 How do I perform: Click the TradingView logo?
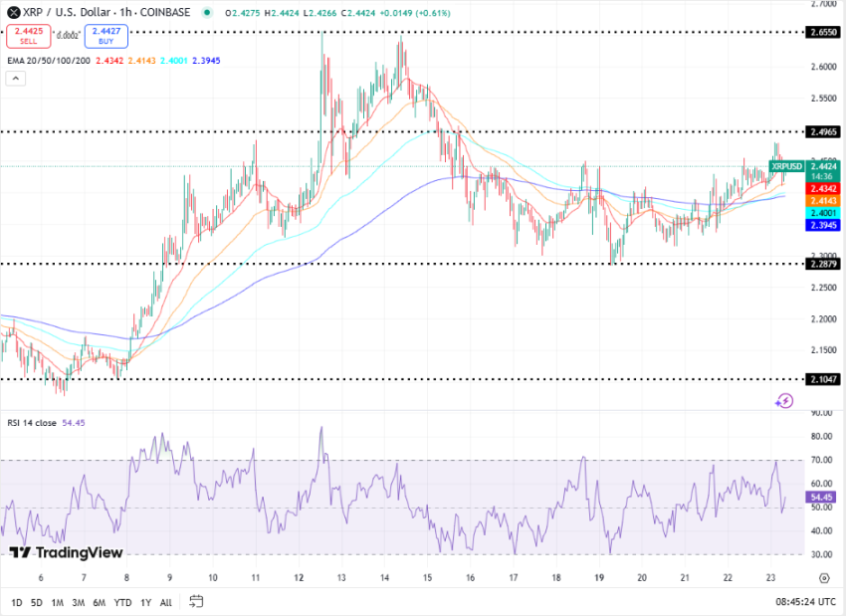coord(67,552)
